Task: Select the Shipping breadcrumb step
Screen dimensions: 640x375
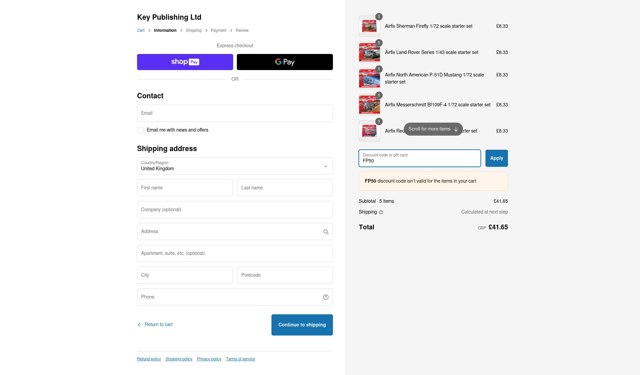Action: 193,30
